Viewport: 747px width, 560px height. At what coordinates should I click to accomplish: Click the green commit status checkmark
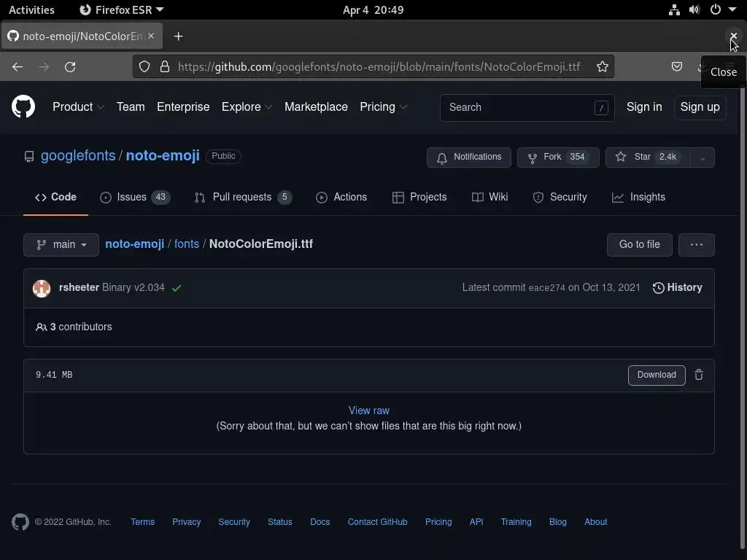tap(177, 288)
